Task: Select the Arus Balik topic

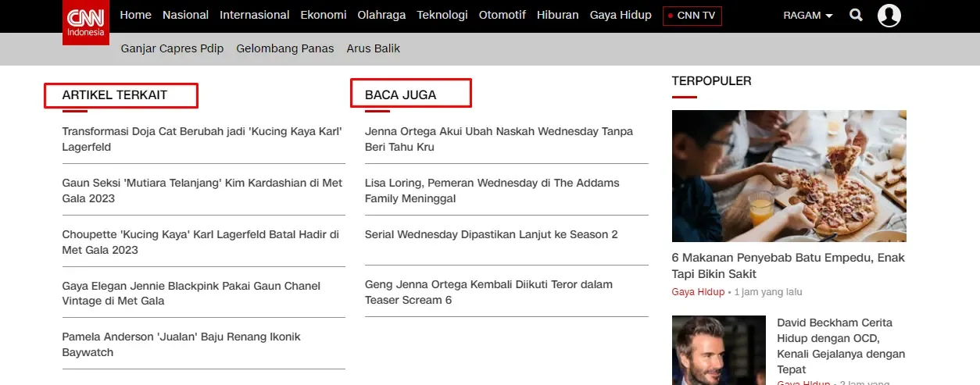Action: pyautogui.click(x=373, y=48)
